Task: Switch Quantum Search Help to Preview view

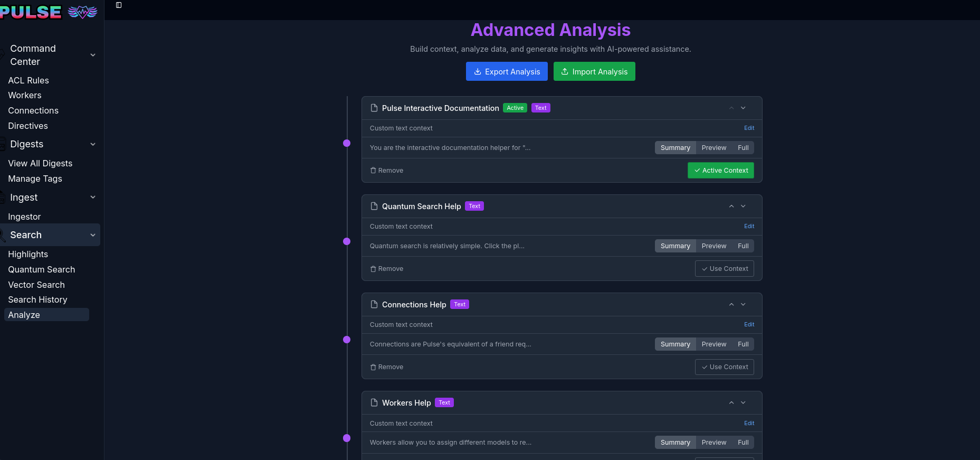Action: point(713,246)
